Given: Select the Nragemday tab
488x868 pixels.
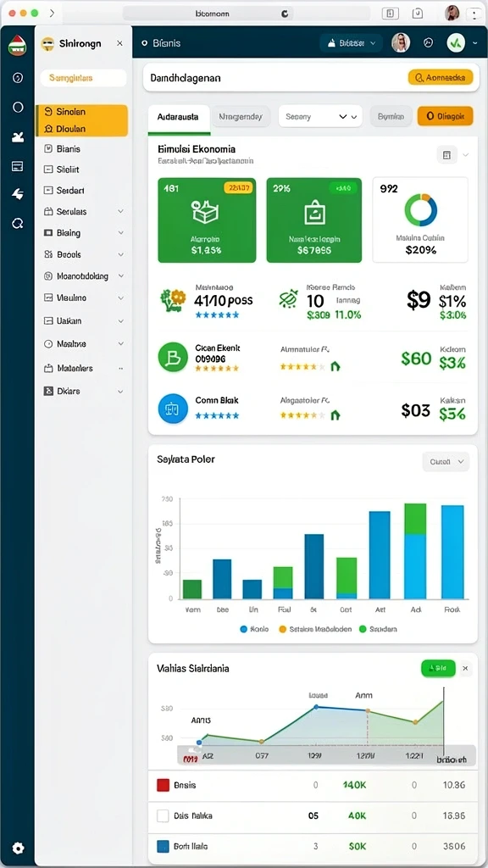Looking at the screenshot, I should click(x=240, y=117).
